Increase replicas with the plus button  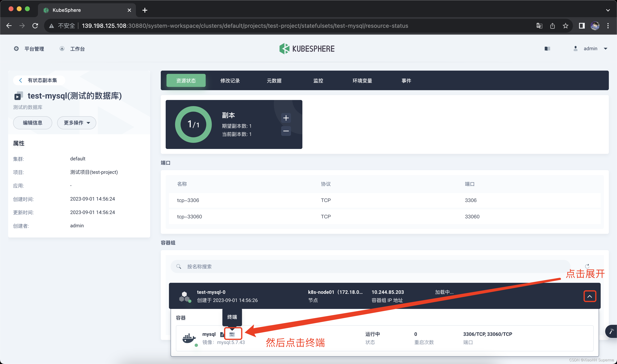click(286, 118)
